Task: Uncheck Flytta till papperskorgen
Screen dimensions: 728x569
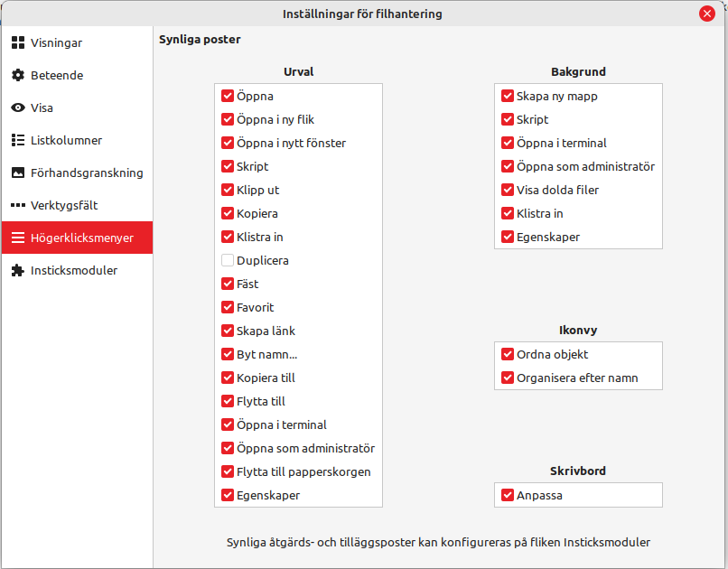Action: (228, 471)
